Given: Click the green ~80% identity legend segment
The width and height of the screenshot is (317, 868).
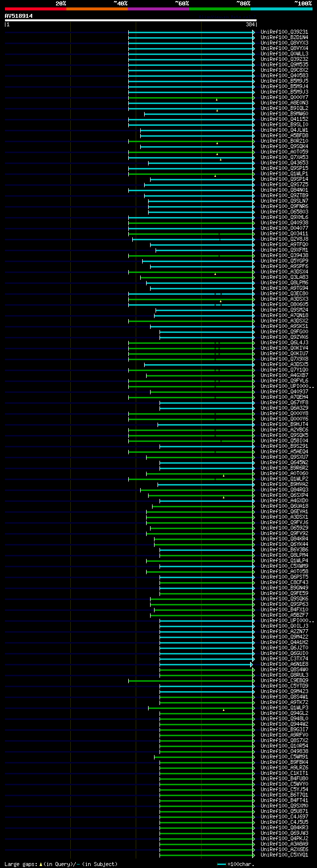Looking at the screenshot, I should click(x=220, y=9).
